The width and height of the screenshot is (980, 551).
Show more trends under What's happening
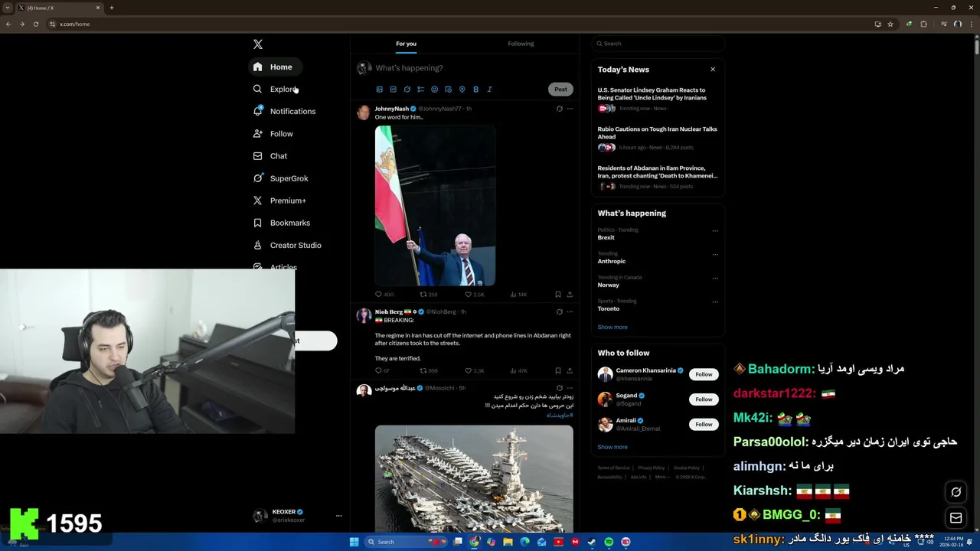click(x=612, y=327)
